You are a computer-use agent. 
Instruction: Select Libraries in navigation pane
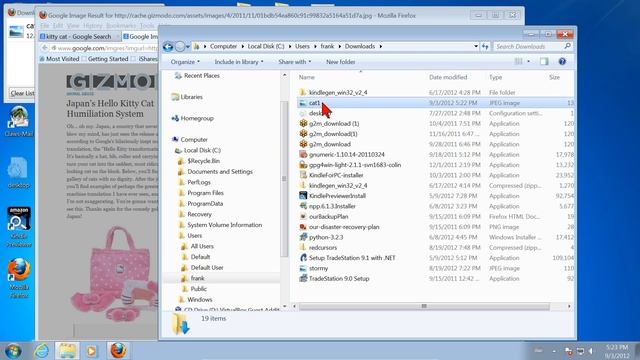(191, 97)
